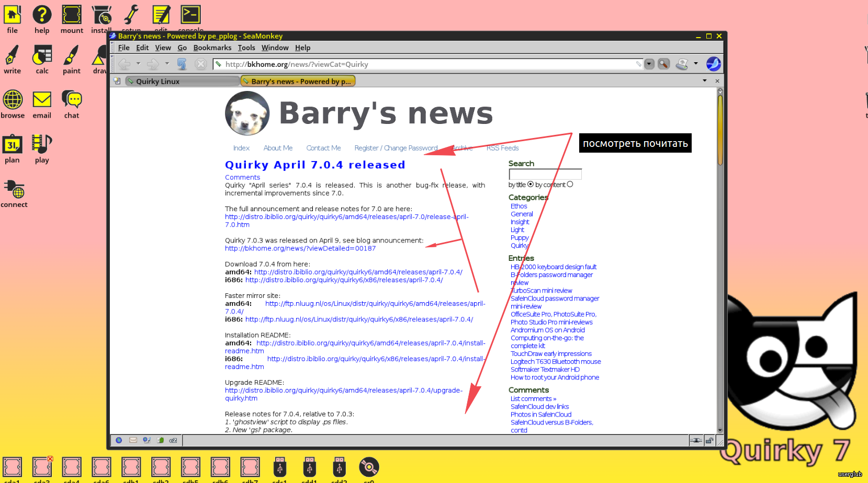This screenshot has width=868, height=483.
Task: Click the online/offline connection status icon
Action: pos(696,440)
